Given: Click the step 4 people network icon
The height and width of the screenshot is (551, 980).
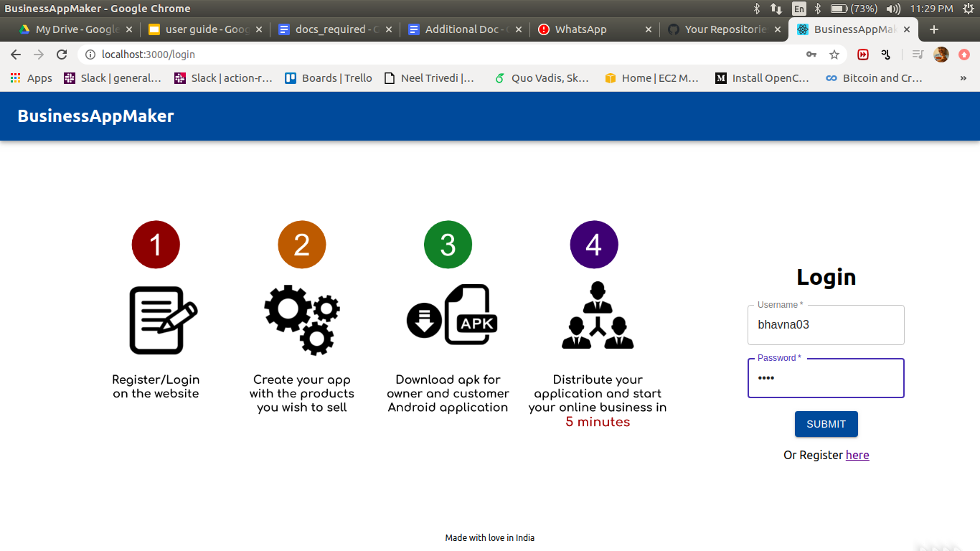Looking at the screenshot, I should click(598, 316).
